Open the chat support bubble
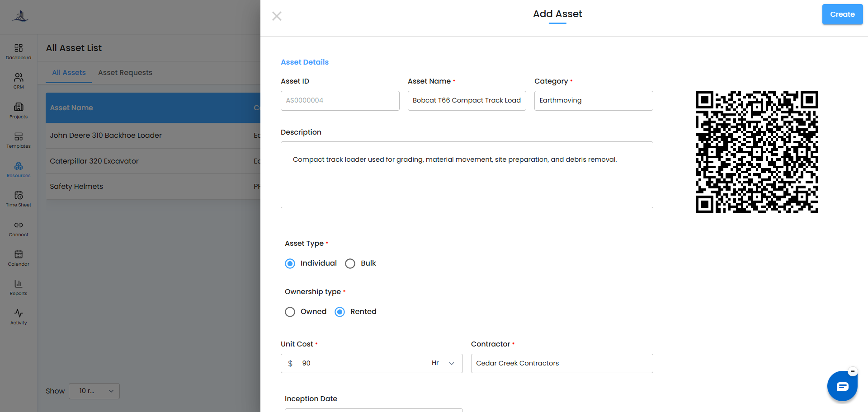The height and width of the screenshot is (412, 868). (x=842, y=386)
